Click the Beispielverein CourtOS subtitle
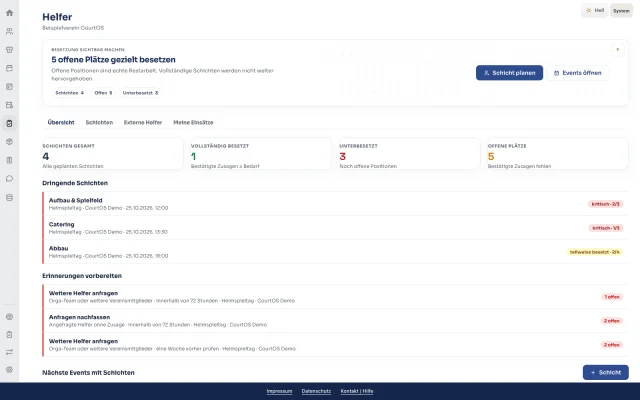Screen dimensions: 640x400 (73, 28)
